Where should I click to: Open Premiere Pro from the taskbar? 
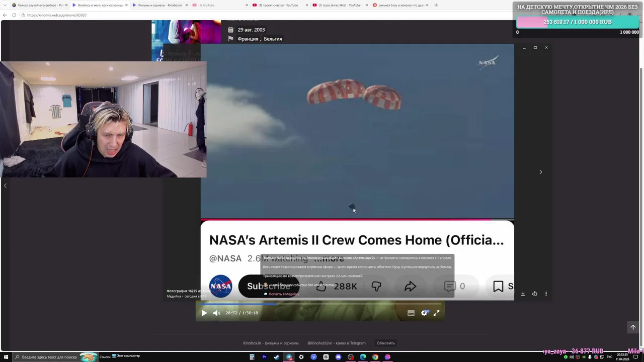tap(264, 357)
